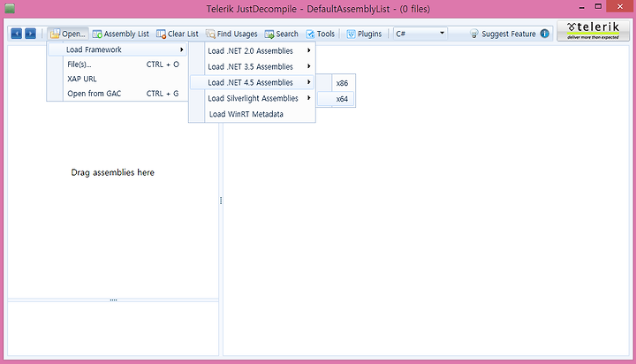Screen dimensions: 636x364
Task: Click the blue info icon
Action: point(545,34)
